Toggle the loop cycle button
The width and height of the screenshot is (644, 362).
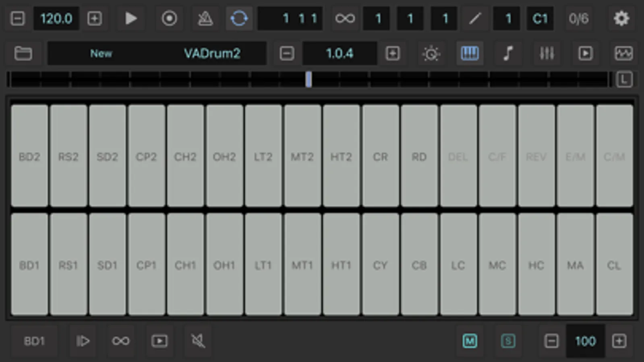[239, 19]
